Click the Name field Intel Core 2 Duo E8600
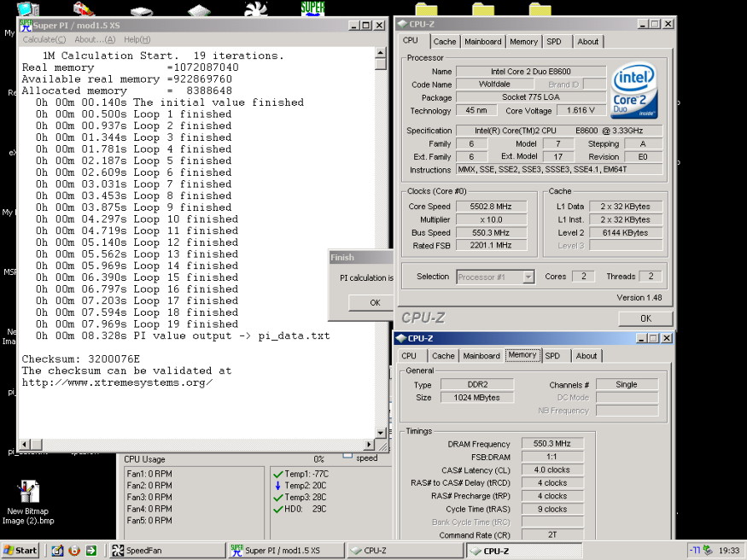 [x=531, y=72]
